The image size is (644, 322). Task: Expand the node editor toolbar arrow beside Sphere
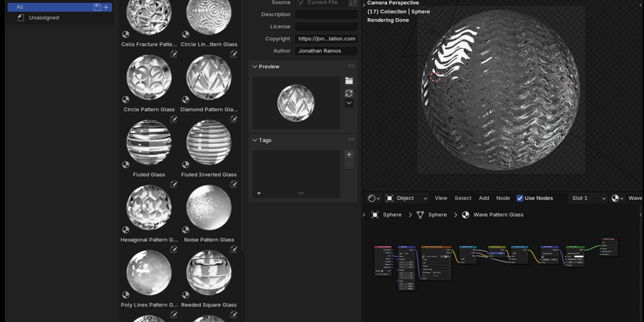pyautogui.click(x=364, y=215)
